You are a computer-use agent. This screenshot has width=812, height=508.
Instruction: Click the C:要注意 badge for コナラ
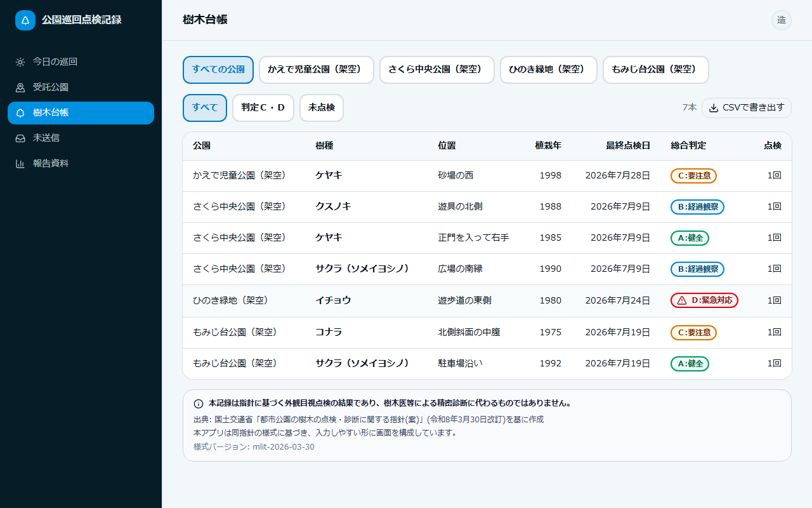[x=693, y=333]
